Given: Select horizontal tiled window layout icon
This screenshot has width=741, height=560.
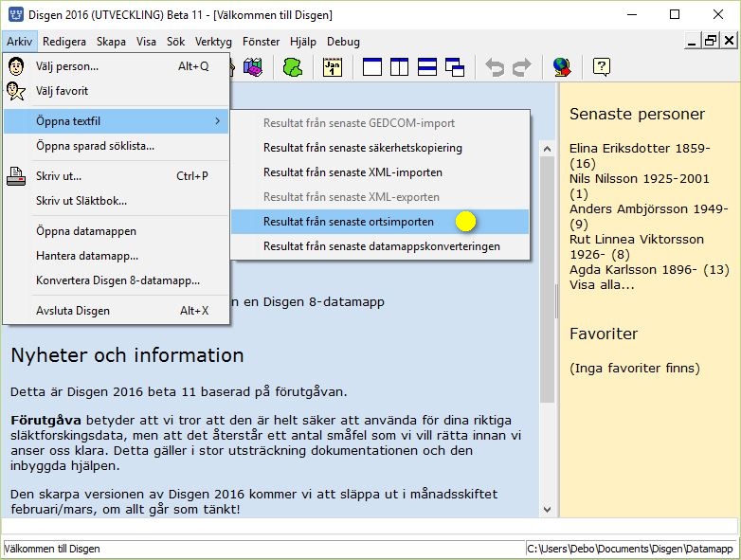Looking at the screenshot, I should pyautogui.click(x=427, y=67).
